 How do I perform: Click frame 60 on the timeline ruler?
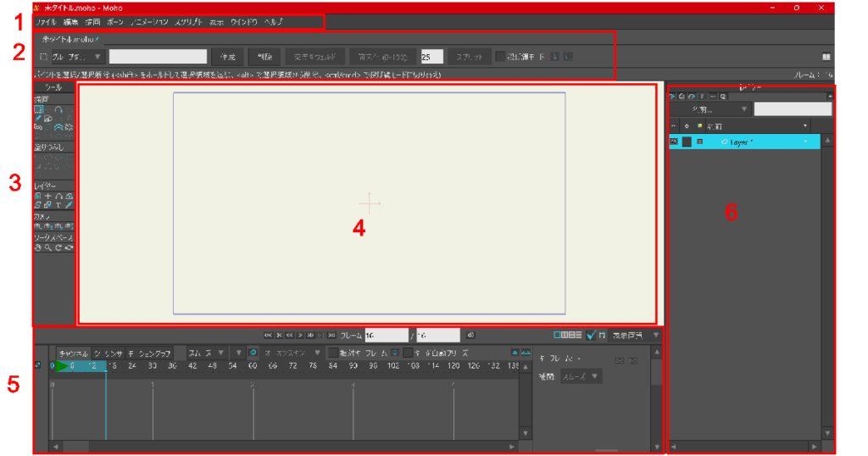click(253, 366)
